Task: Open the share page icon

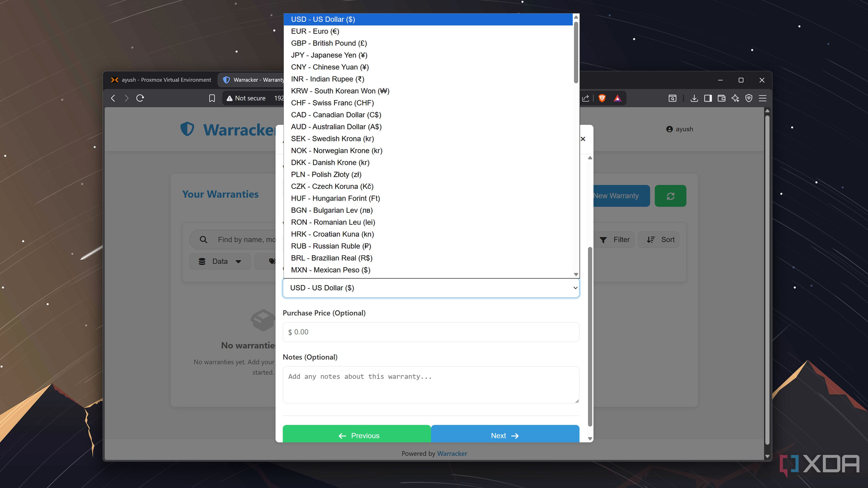Action: point(586,98)
